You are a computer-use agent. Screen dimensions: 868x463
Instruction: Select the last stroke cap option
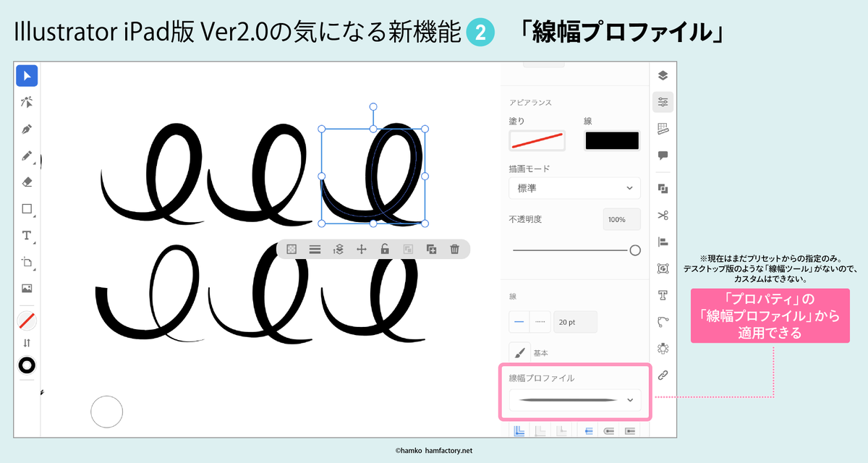coord(630,430)
